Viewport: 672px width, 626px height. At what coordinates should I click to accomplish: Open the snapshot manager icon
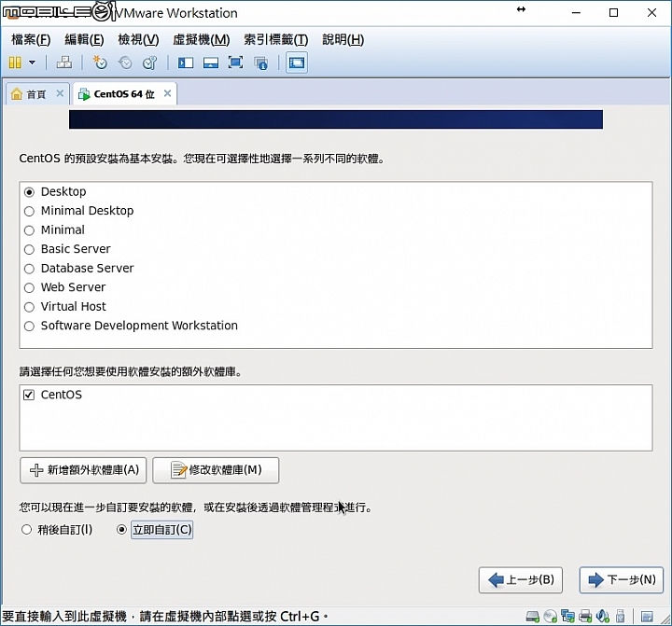[150, 63]
